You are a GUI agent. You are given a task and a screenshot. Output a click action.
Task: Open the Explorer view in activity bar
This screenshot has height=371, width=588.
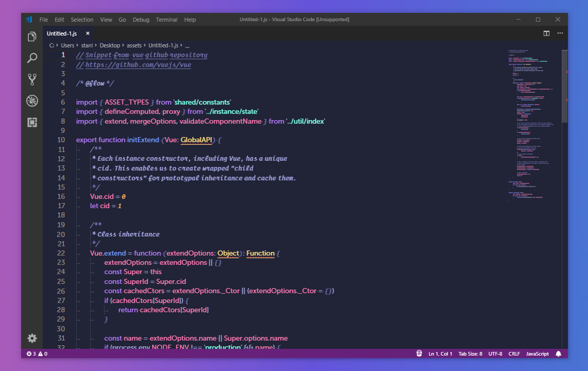click(32, 37)
